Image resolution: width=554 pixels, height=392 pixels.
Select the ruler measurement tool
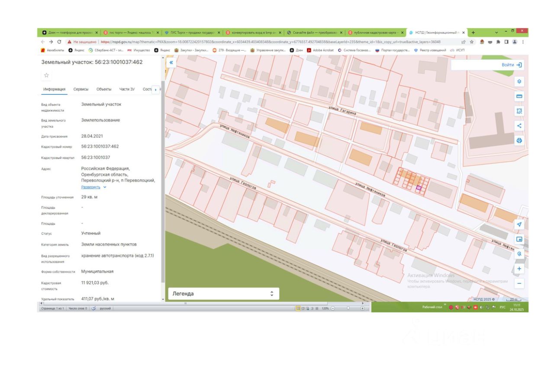coord(519,96)
